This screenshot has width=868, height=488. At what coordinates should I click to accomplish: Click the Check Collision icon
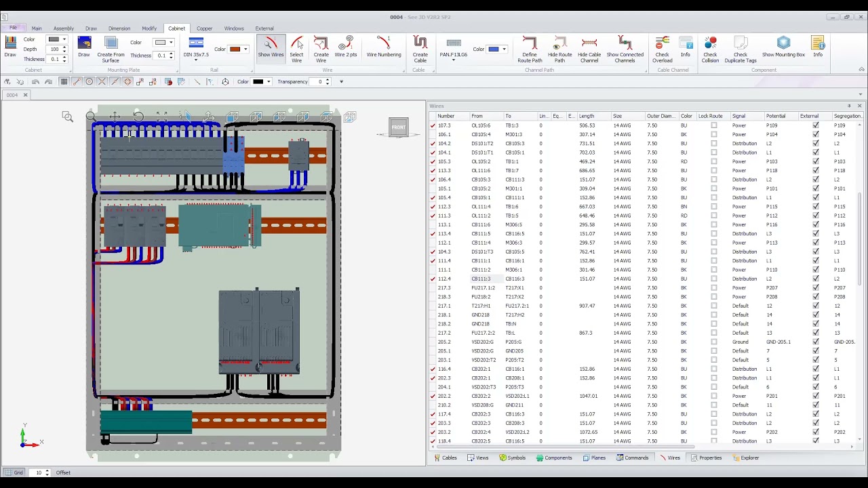tap(710, 47)
